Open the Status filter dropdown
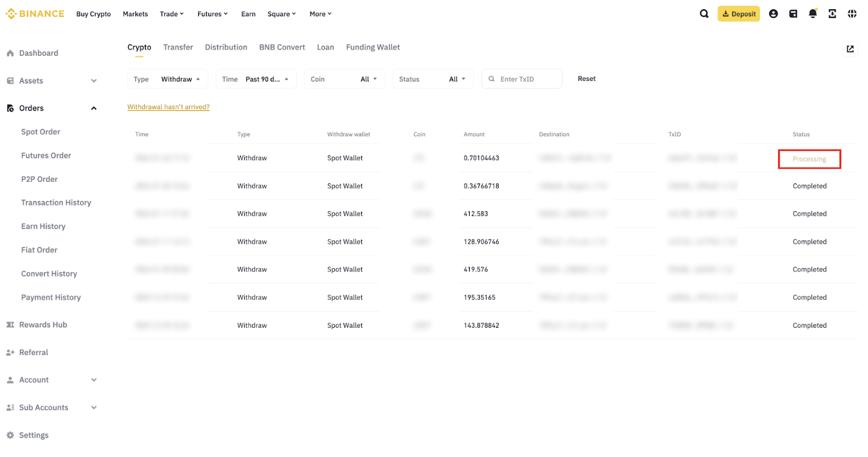This screenshot has width=868, height=457. (433, 79)
